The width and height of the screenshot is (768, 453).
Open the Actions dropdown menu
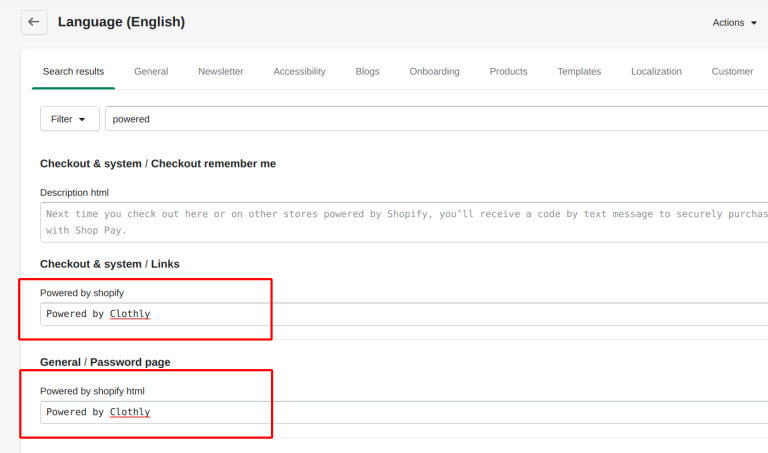coord(735,23)
